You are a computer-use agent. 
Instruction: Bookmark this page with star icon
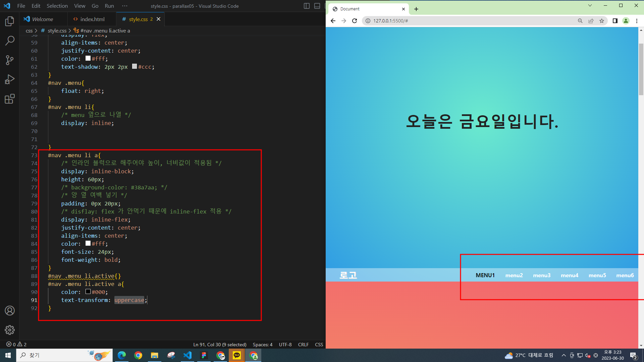pos(602,21)
